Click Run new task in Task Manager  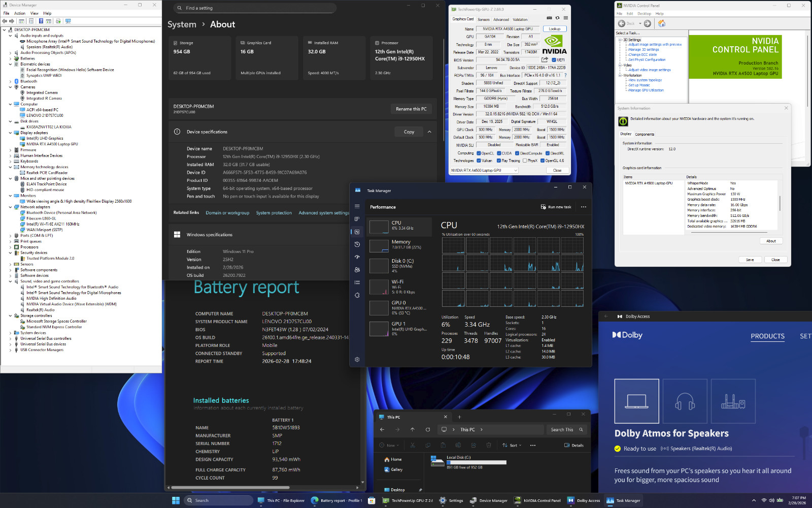click(556, 207)
